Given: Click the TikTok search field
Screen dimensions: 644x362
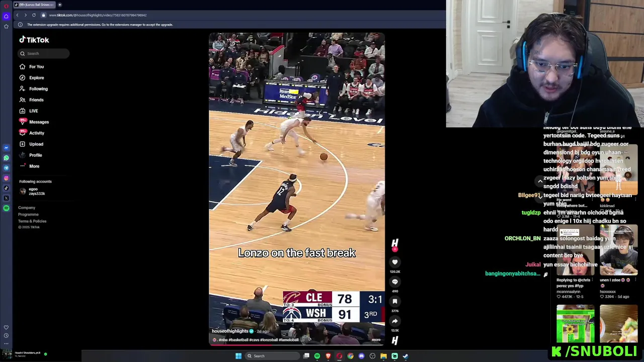Looking at the screenshot, I should click(44, 53).
